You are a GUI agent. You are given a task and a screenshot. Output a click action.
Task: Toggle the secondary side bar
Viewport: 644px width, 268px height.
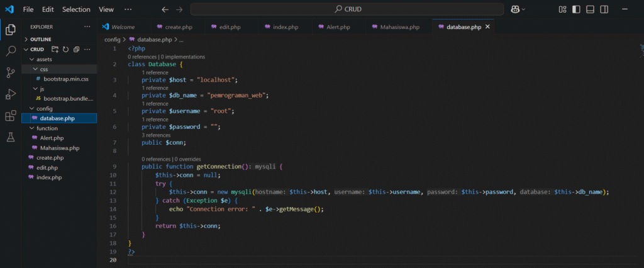[604, 9]
